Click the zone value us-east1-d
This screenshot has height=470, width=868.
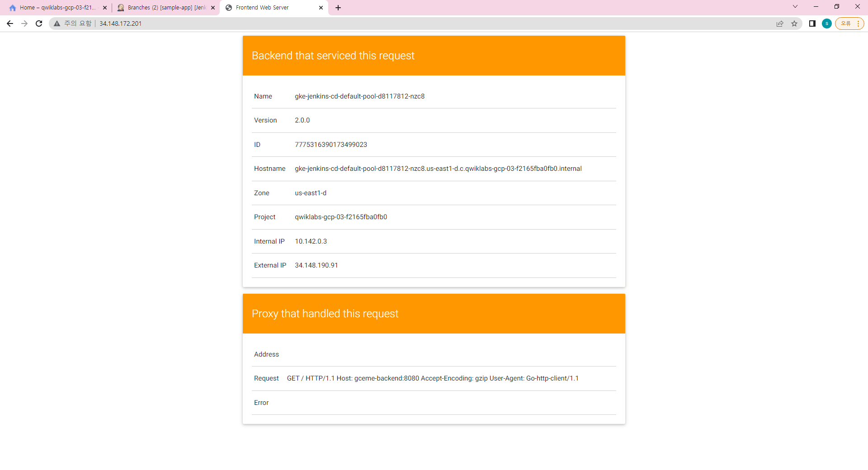pyautogui.click(x=311, y=193)
